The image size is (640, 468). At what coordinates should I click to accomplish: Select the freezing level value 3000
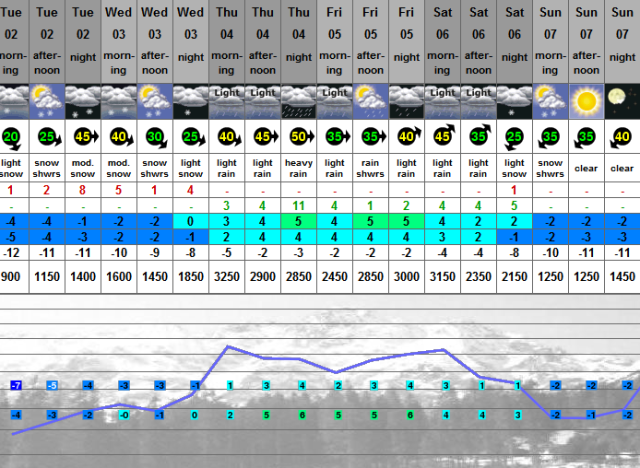coord(406,277)
